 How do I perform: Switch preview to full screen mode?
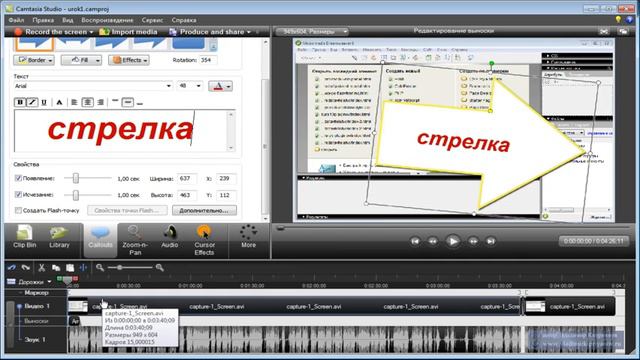pyautogui.click(x=604, y=31)
